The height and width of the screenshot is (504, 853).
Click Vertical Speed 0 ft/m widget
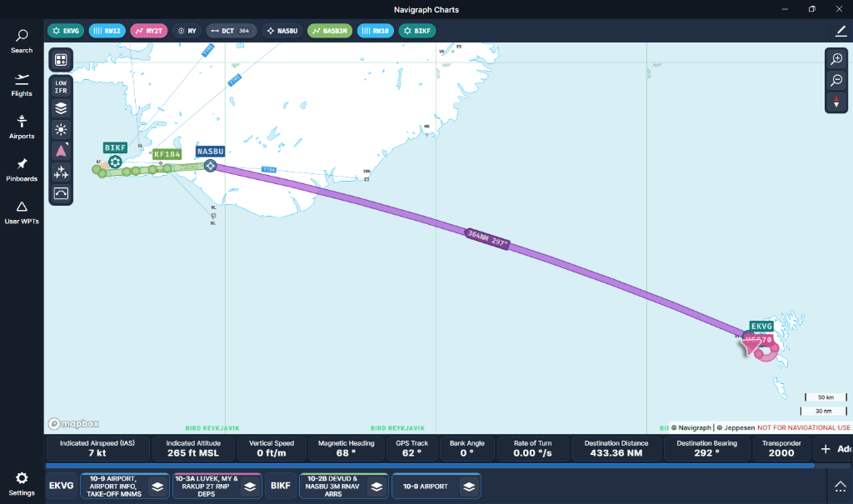coord(272,448)
